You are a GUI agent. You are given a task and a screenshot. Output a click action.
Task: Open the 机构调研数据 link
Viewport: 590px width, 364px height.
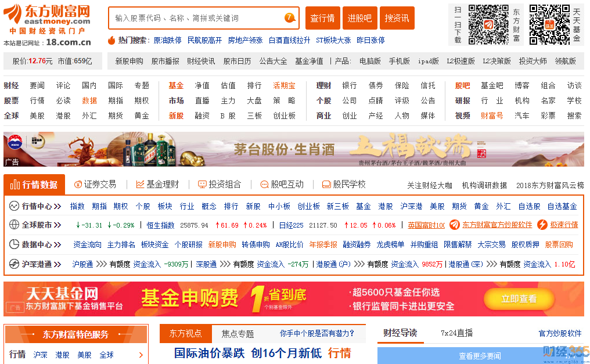(x=484, y=185)
